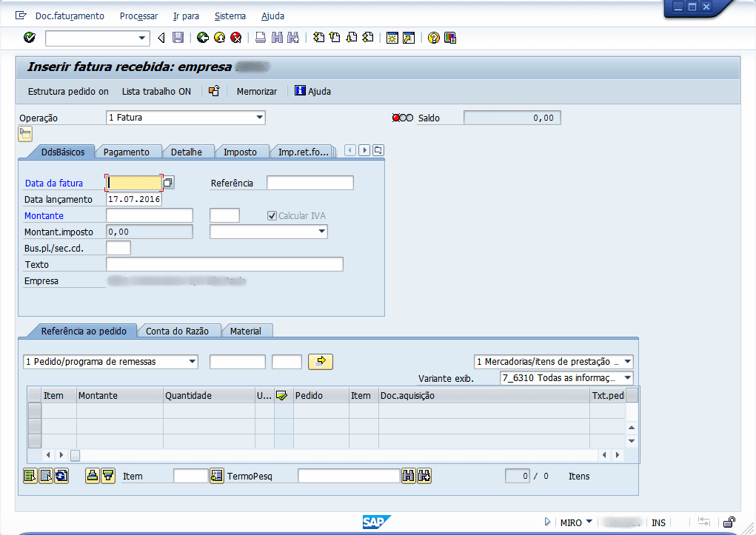The width and height of the screenshot is (756, 535).
Task: Open the command field dropdown
Action: pyautogui.click(x=141, y=38)
